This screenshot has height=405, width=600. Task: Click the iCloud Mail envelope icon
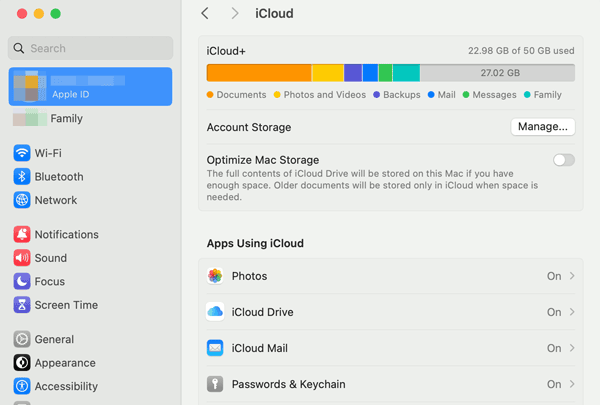click(x=215, y=348)
